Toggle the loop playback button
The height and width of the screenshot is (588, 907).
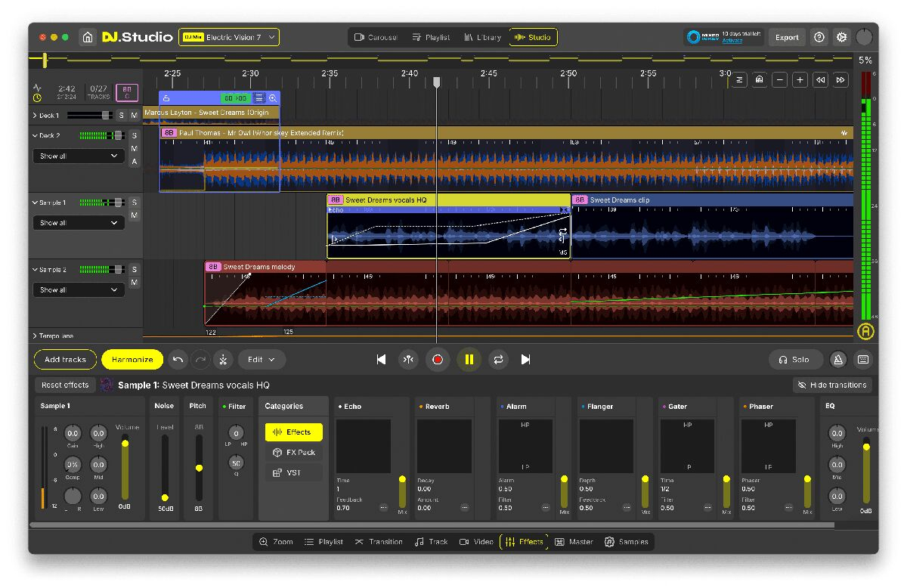497,360
